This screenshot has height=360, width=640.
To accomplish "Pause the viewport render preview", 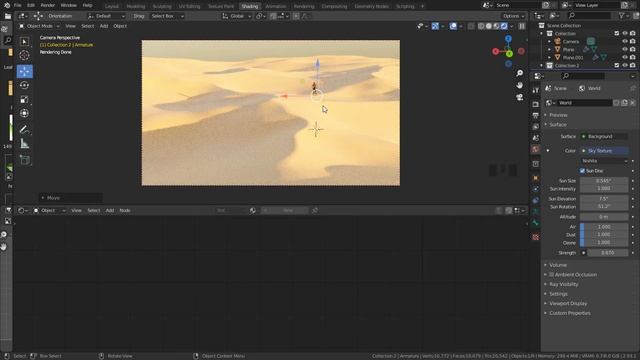I will point(522,26).
